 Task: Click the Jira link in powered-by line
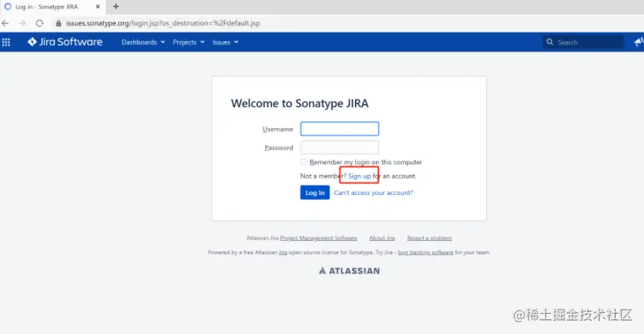pos(283,252)
